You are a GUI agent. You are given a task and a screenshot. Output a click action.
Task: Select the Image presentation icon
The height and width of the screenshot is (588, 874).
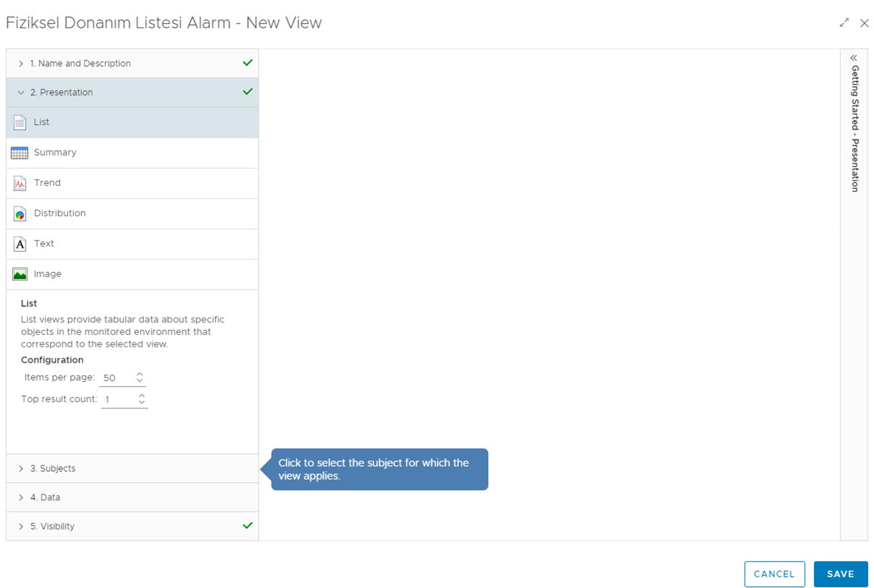click(20, 274)
